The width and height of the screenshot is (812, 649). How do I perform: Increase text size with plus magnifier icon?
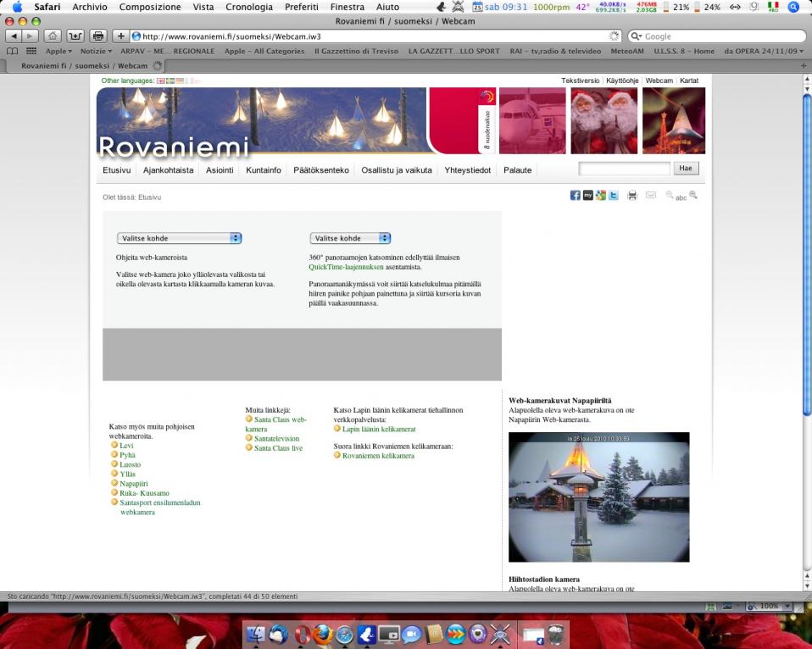[693, 195]
